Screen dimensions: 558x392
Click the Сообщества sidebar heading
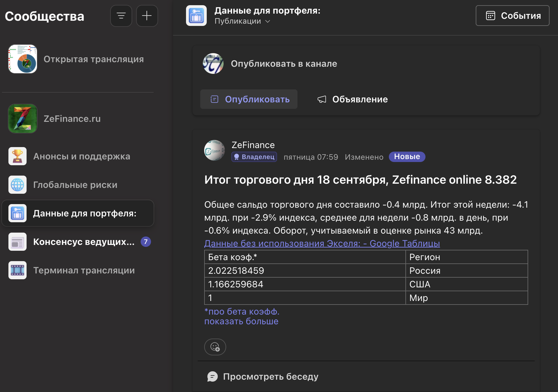44,16
